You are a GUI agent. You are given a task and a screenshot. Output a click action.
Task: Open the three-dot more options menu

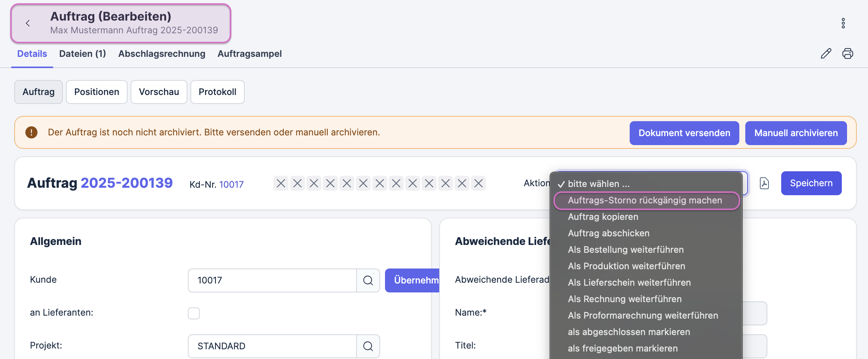[x=843, y=23]
